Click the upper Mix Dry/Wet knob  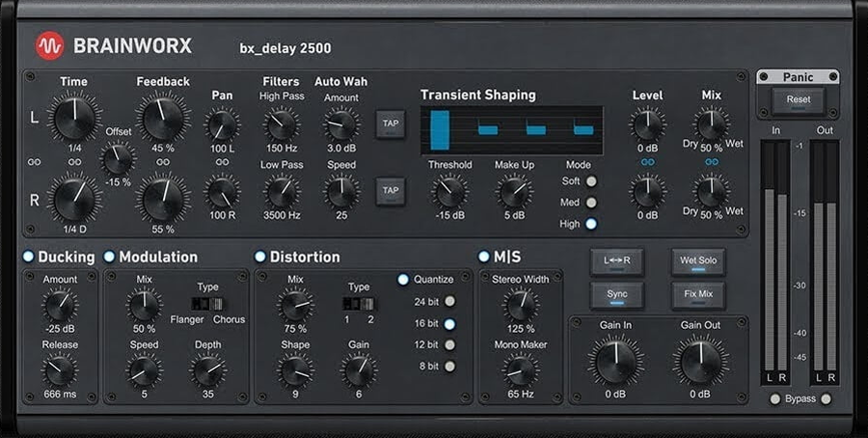(712, 124)
